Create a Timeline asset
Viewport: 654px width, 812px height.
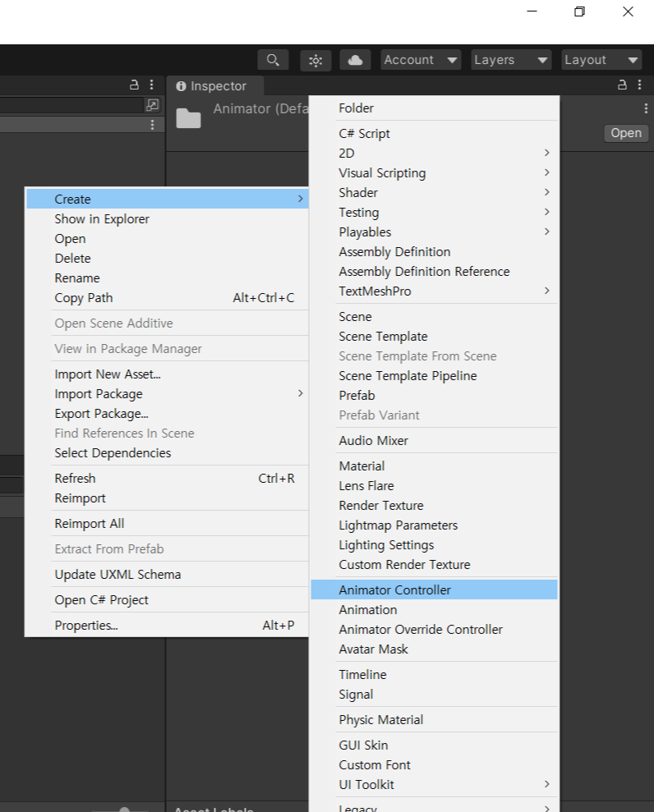435,675
